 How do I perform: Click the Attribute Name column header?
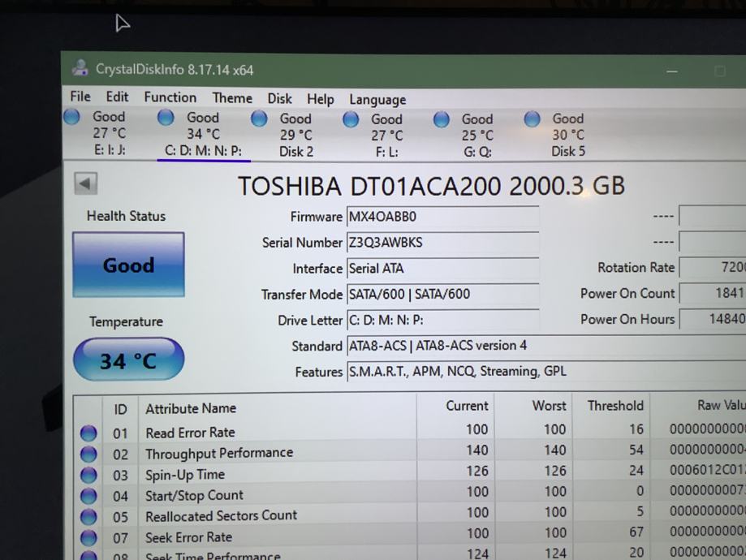191,408
